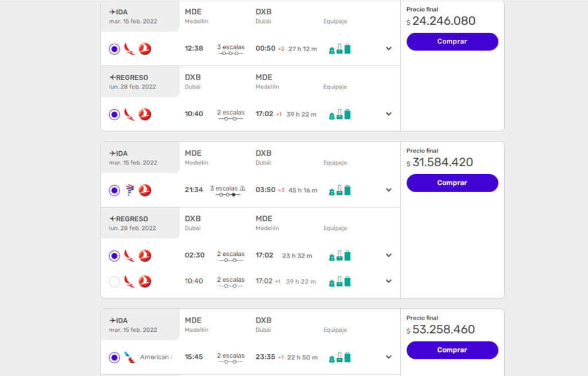Screen dimensions: 588x376
Task: Click American Airlines logo on 15:45 flight
Action: point(130,357)
